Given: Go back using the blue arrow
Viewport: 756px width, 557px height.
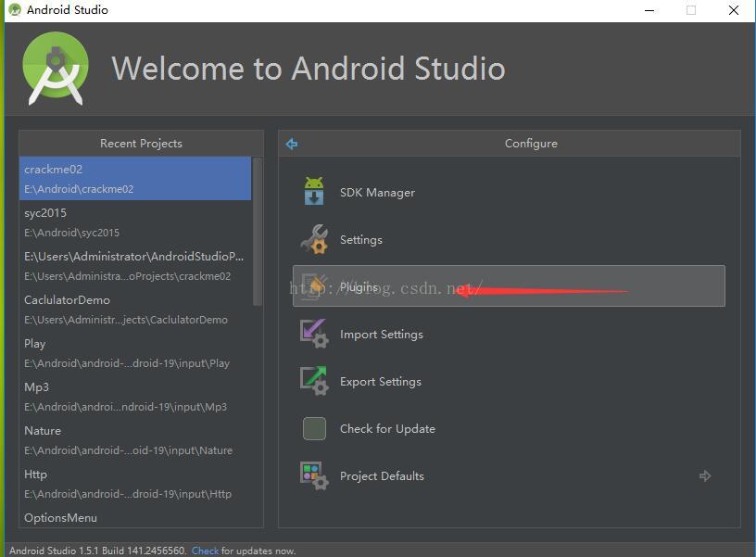Looking at the screenshot, I should point(292,144).
